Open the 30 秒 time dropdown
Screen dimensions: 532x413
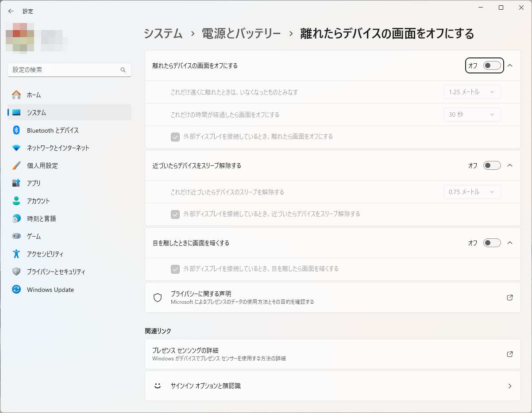[x=472, y=115]
